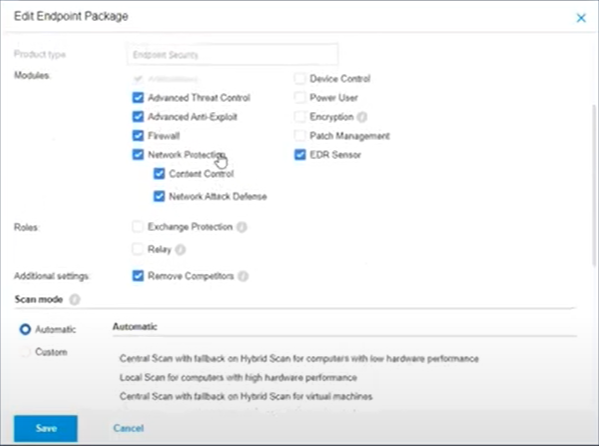Toggle Network Protection checkbox
Viewport: 599px width, 446px height.
click(138, 154)
